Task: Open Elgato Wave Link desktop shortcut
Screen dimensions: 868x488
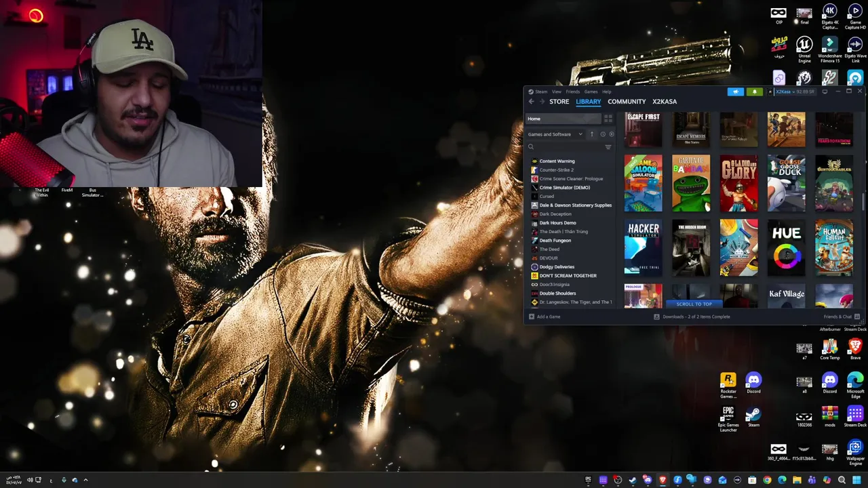Action: point(855,49)
